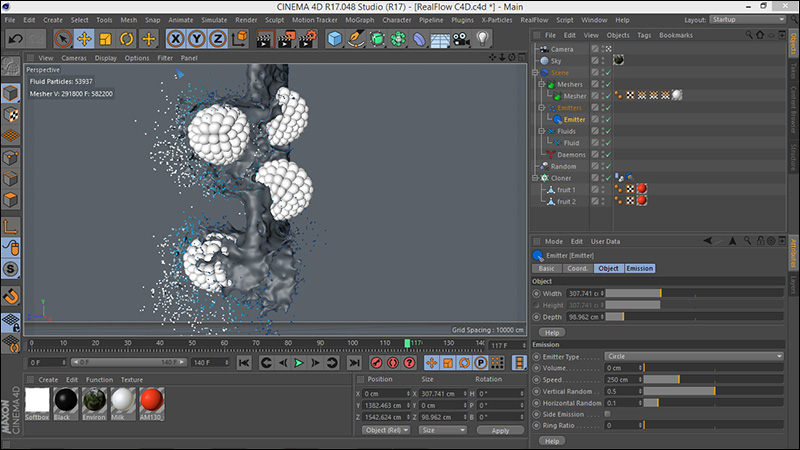Click the play forward button
This screenshot has width=800, height=450.
point(299,363)
